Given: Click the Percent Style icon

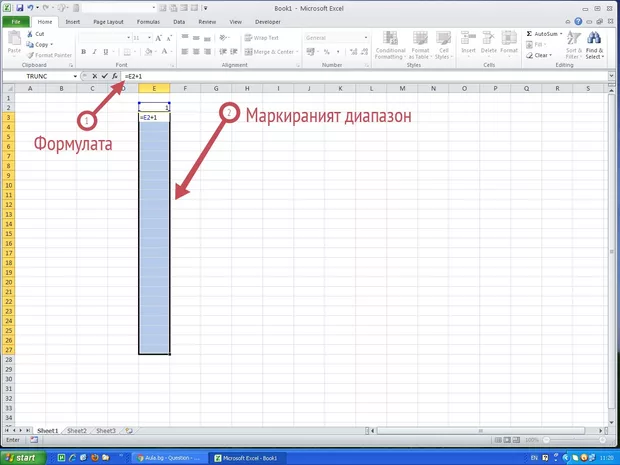Looking at the screenshot, I should 327,52.
